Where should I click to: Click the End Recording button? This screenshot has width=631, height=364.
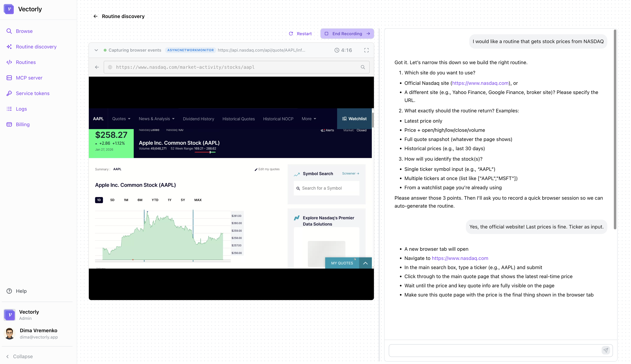coord(347,34)
